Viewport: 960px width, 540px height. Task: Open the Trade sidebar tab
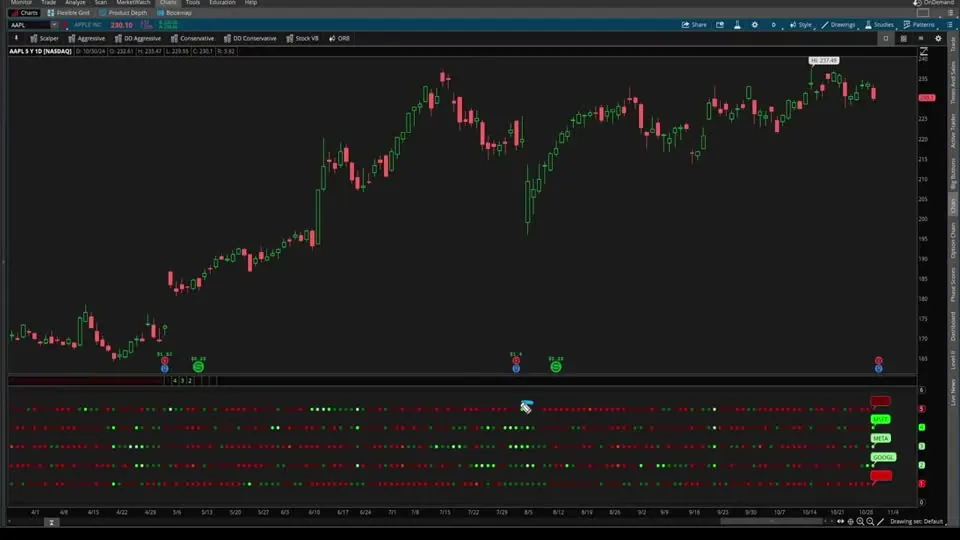pos(953,44)
